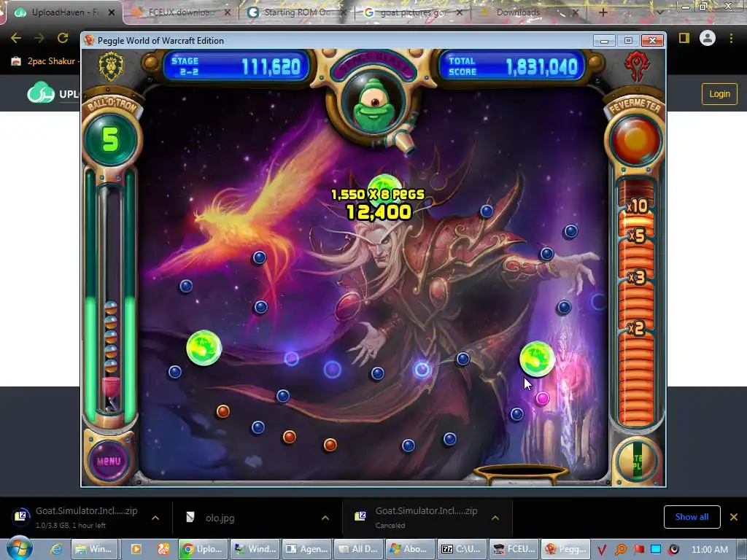Click the blue monitor tray icon
Image resolution: width=747 pixels, height=560 pixels.
pos(656,550)
